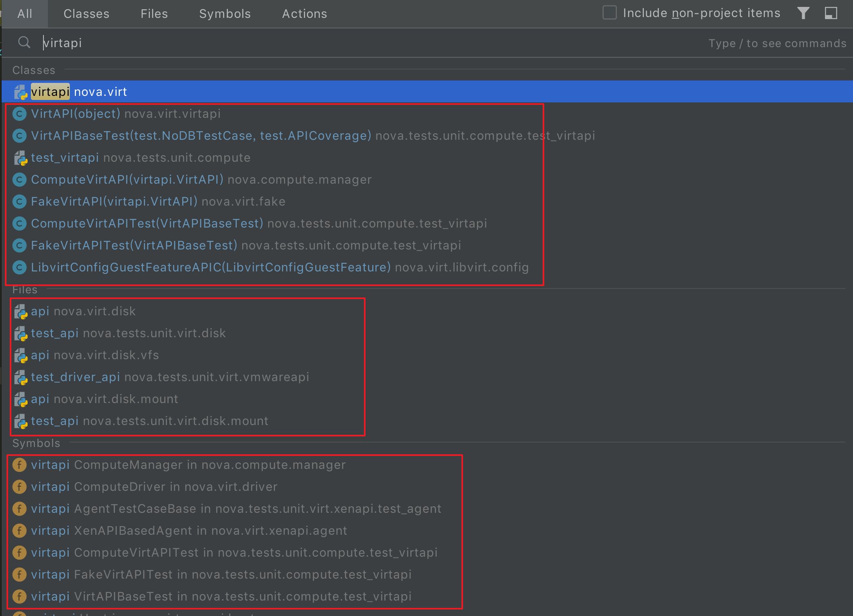The width and height of the screenshot is (853, 616).
Task: Click field icon beside virtapi ComputeManager
Action: tap(19, 465)
